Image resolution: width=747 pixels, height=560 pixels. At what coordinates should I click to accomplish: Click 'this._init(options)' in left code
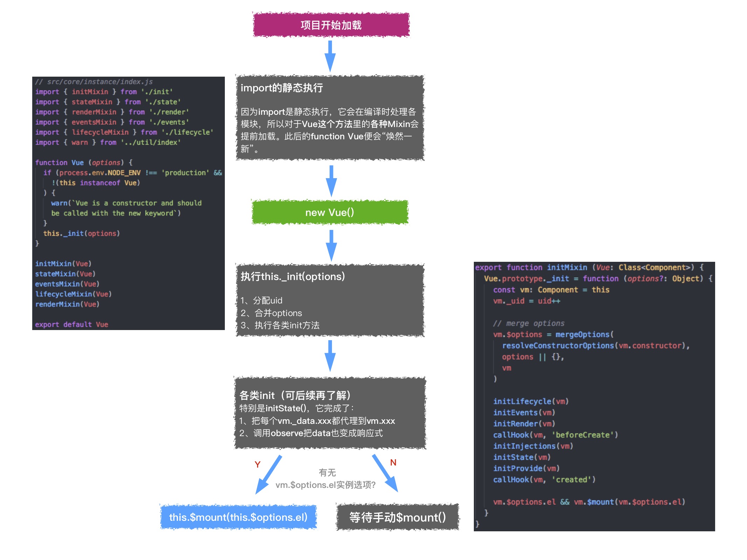[82, 233]
